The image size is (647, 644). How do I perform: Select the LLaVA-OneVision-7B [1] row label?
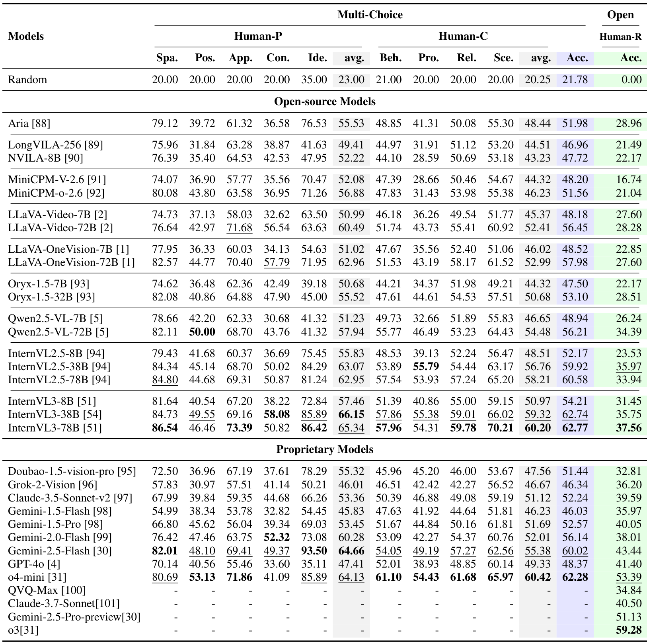pyautogui.click(x=68, y=249)
